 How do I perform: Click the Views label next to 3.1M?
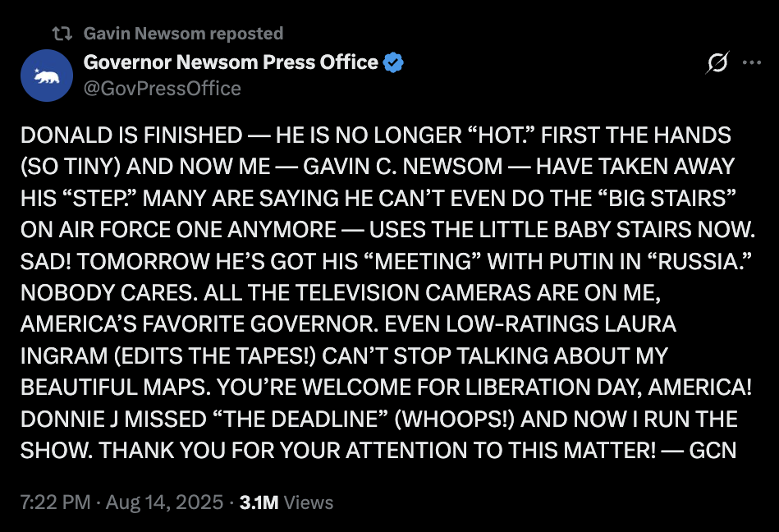coord(309,502)
